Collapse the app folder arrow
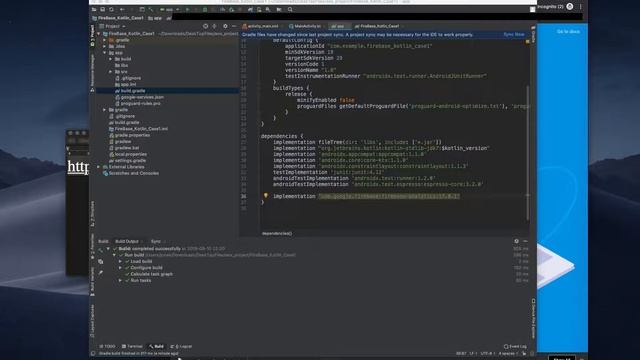Image resolution: width=640 pixels, height=360 pixels. click(104, 53)
